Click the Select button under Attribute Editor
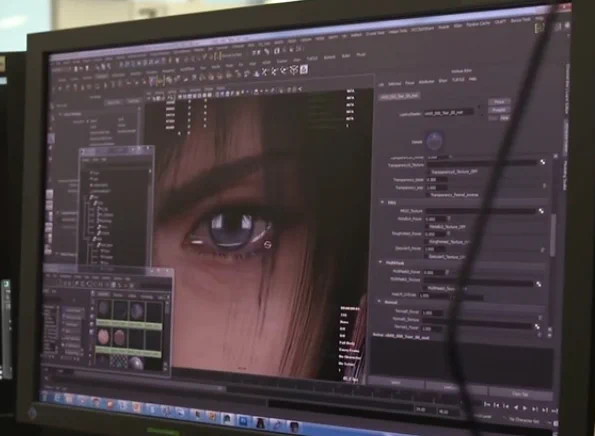 (395, 382)
